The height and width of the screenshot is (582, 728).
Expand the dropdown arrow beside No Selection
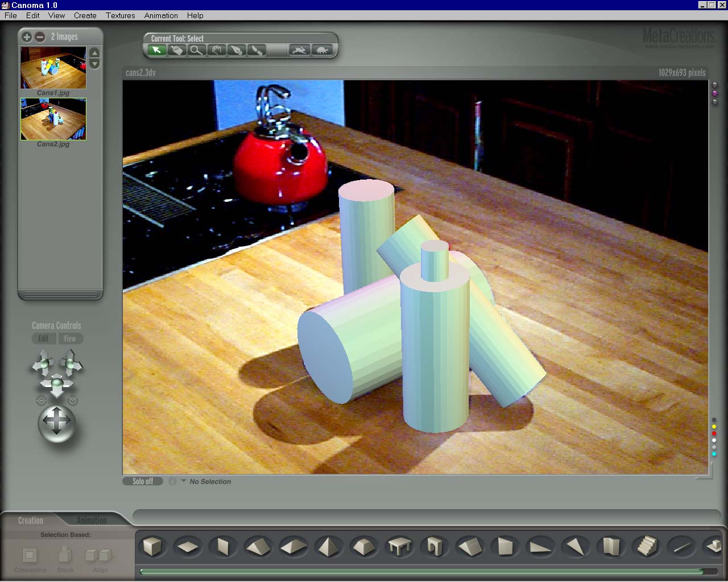point(183,481)
